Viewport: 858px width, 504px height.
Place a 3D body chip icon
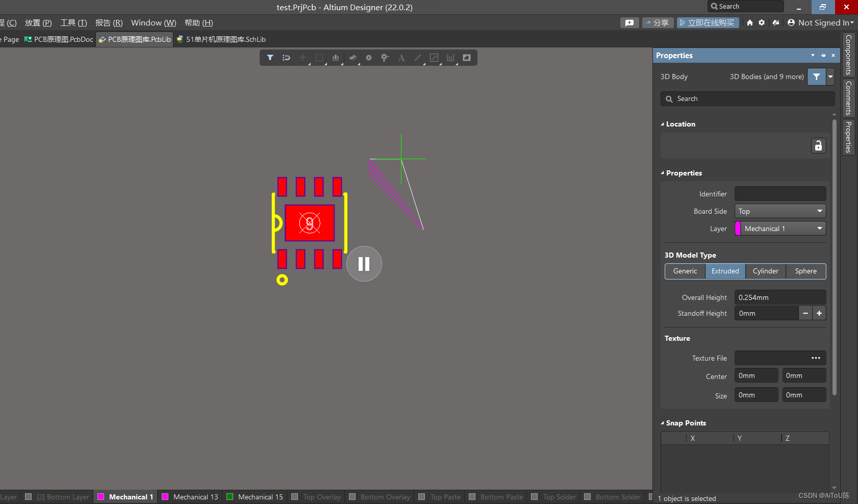click(352, 58)
